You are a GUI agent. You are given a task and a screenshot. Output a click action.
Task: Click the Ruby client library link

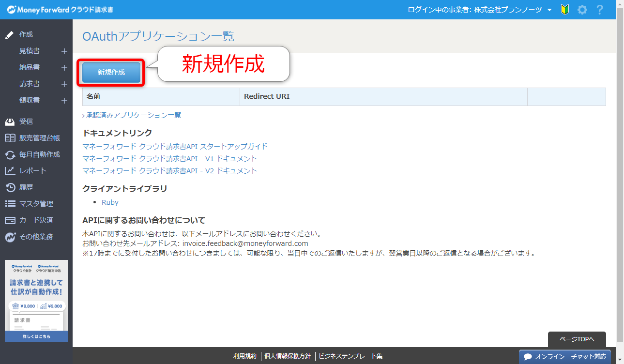110,202
